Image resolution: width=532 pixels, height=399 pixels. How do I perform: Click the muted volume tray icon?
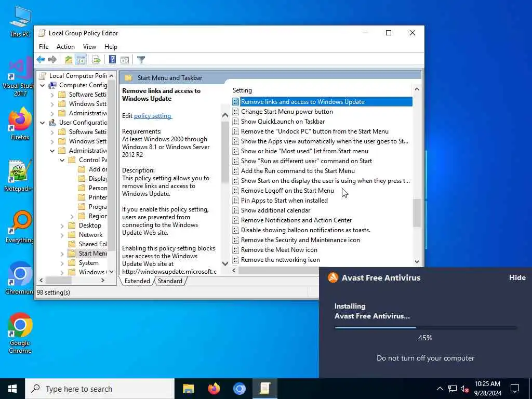464,389
